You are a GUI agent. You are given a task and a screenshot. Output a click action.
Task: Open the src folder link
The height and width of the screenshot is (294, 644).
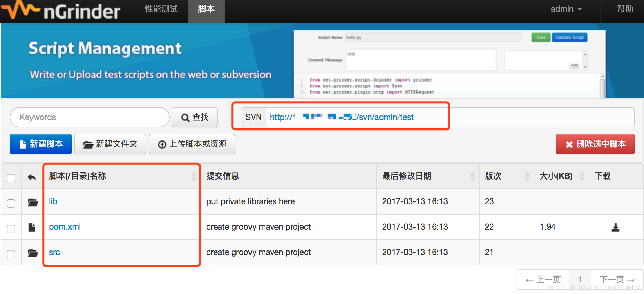coord(54,252)
